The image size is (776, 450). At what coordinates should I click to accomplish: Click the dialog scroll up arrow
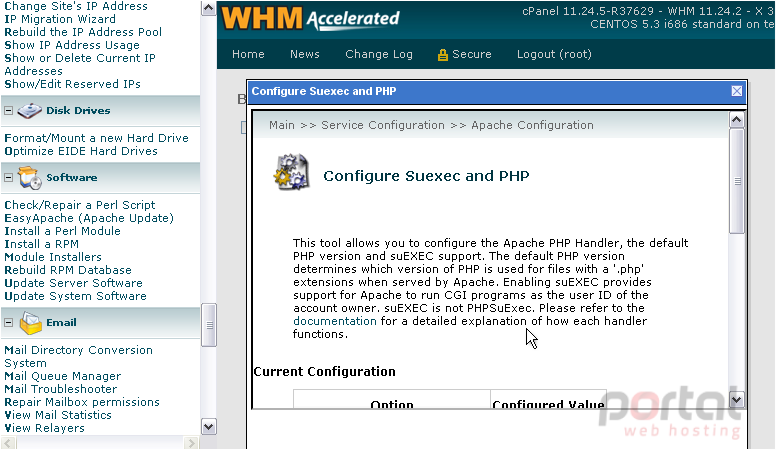coord(736,120)
